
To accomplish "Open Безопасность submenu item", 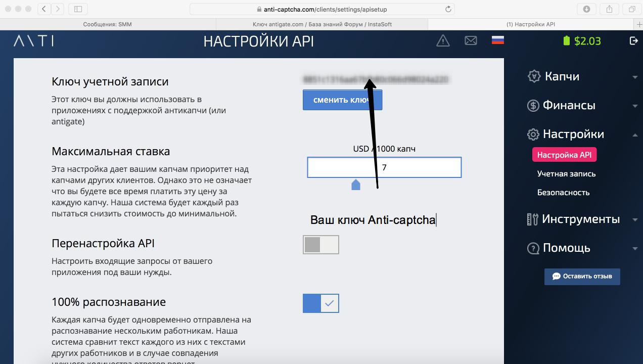I will click(563, 192).
